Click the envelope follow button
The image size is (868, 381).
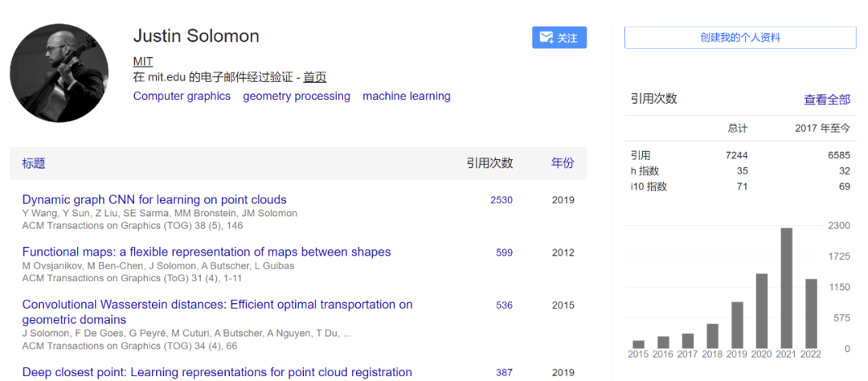(559, 38)
